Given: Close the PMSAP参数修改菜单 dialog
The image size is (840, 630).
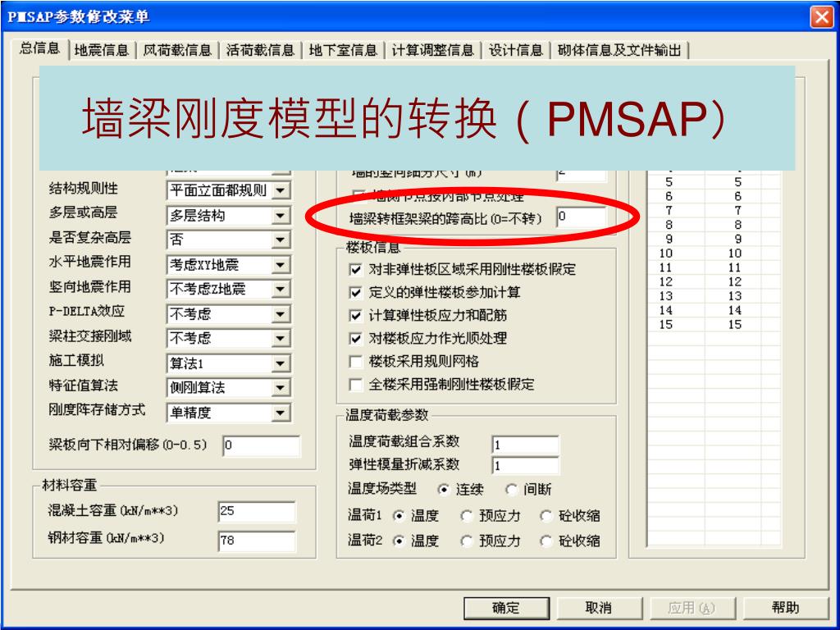Looking at the screenshot, I should pyautogui.click(x=821, y=16).
